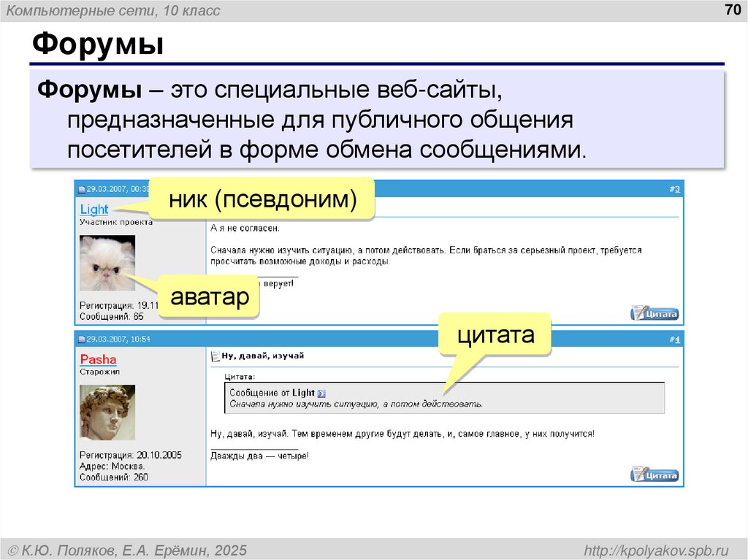Image resolution: width=748 pixels, height=560 pixels.
Task: Click the yellow аватар callout
Action: point(209,296)
